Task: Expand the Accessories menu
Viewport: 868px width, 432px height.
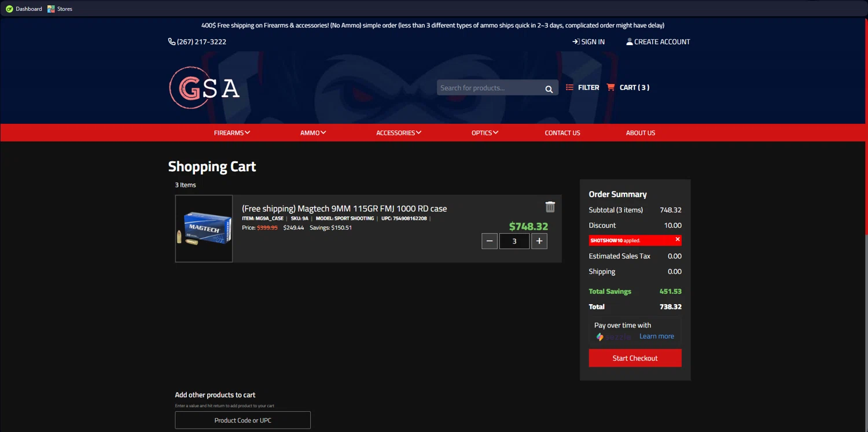Action: (x=399, y=133)
